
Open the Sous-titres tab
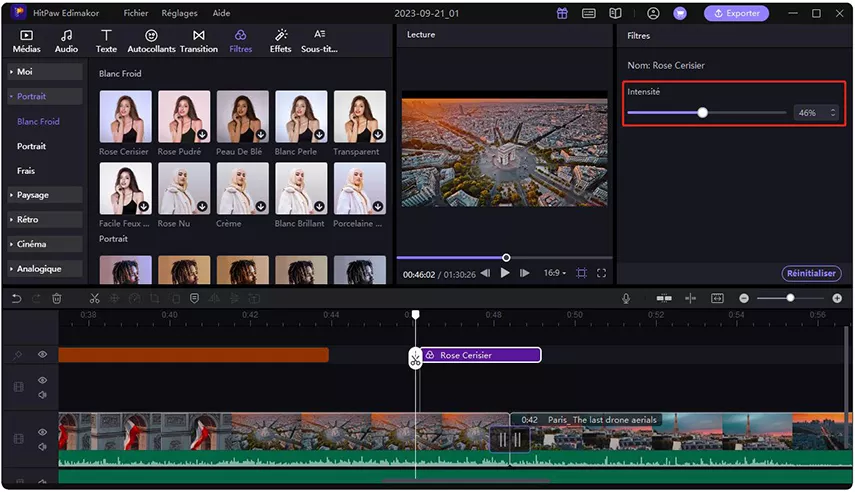coord(320,41)
